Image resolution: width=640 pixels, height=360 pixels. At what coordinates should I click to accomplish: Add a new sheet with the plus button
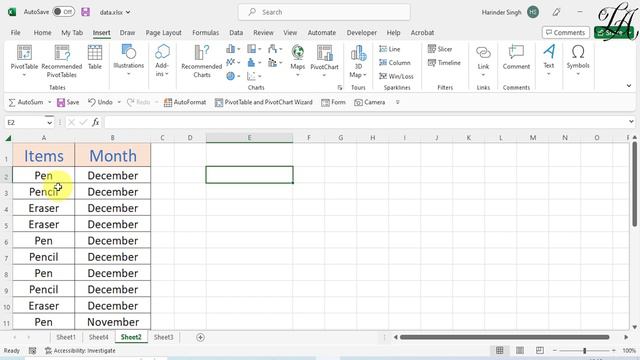pos(200,337)
